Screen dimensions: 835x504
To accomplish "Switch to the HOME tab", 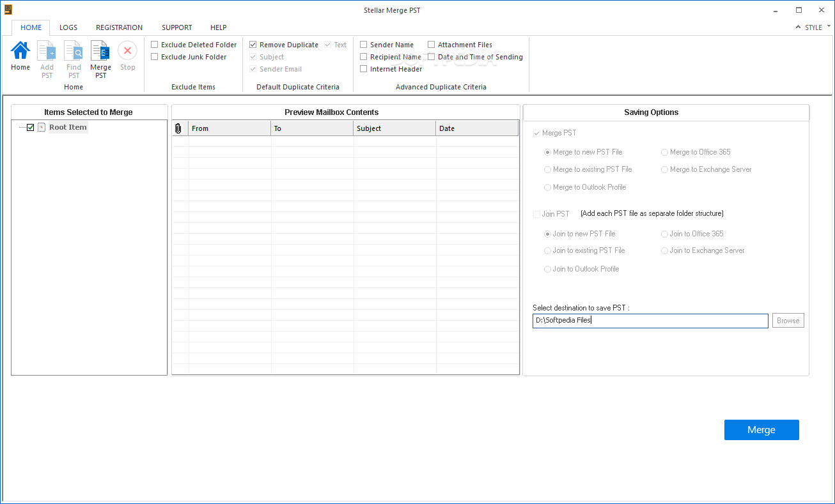I will click(31, 27).
